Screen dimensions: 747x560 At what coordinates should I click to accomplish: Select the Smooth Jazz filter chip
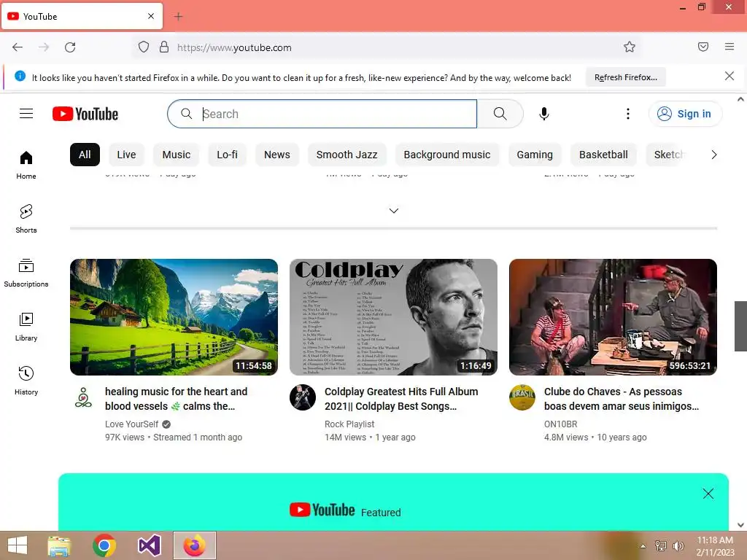tap(347, 155)
